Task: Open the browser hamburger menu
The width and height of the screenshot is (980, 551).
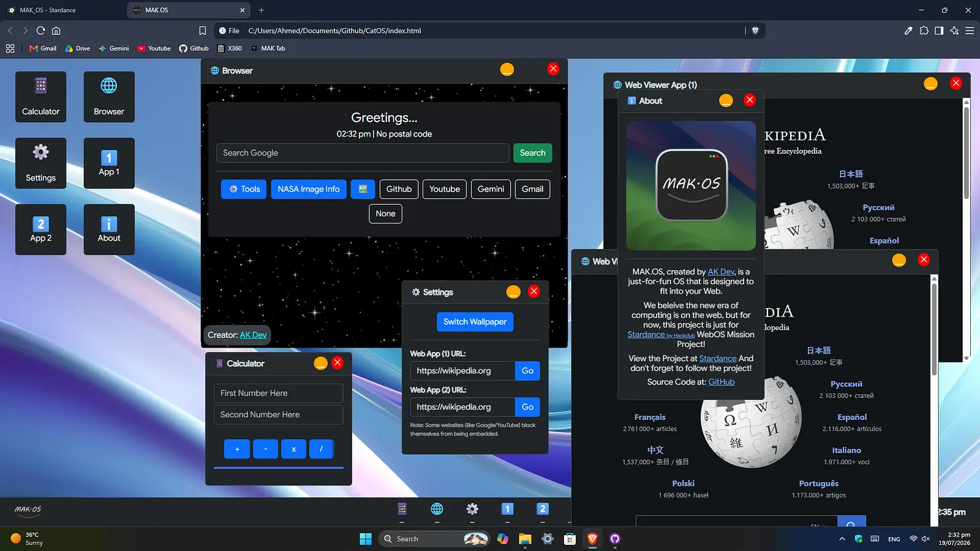Action: point(970,31)
